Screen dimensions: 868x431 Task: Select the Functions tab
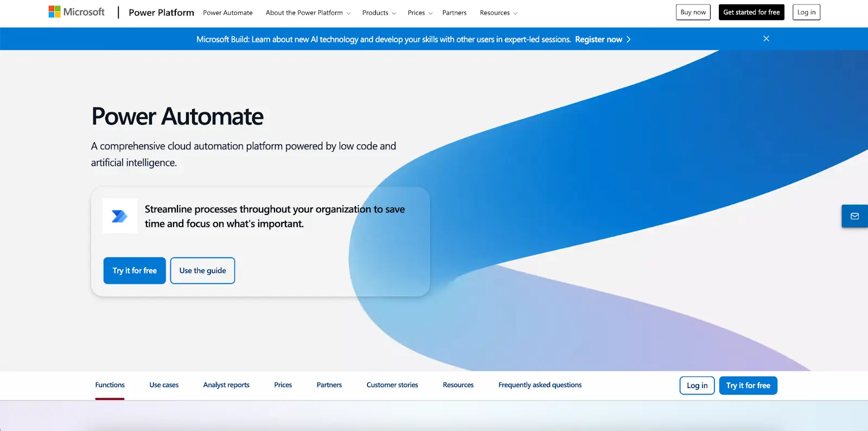point(110,385)
